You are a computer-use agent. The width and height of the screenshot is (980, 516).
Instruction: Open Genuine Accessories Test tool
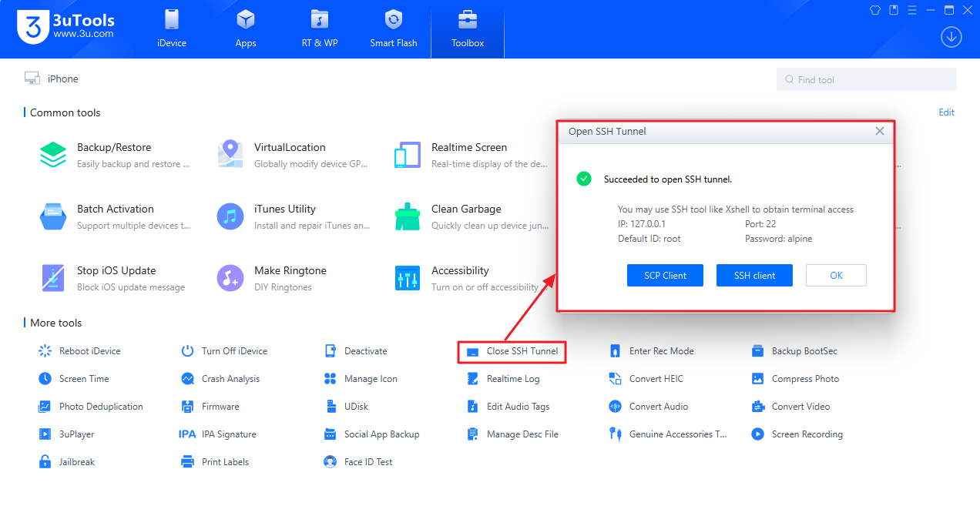(x=668, y=434)
